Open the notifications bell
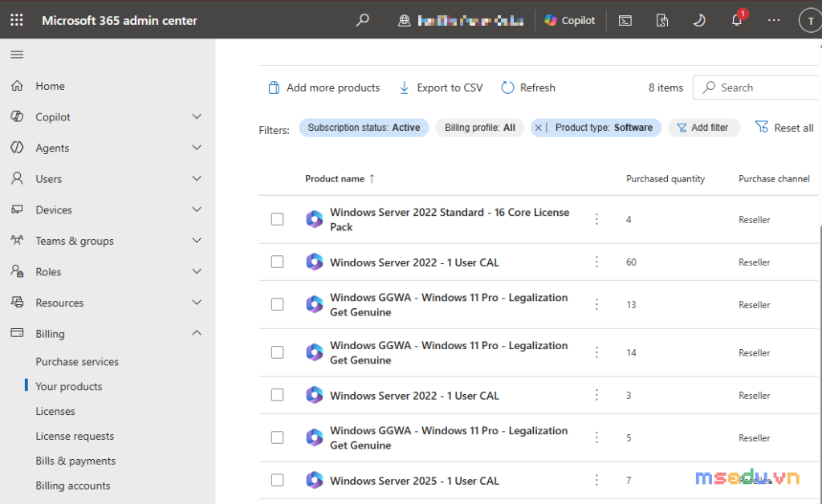 [x=737, y=20]
